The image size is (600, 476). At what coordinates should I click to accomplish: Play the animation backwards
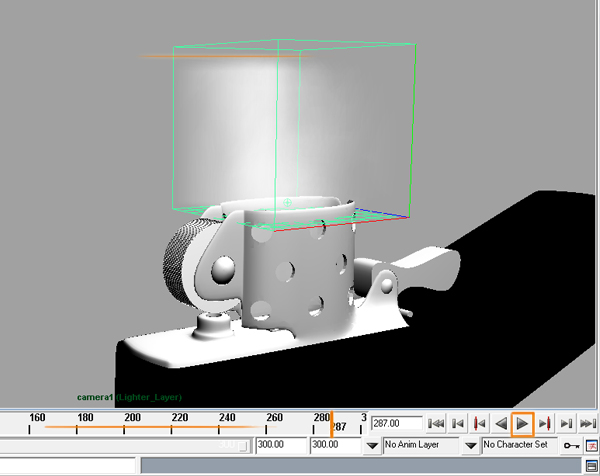[x=501, y=424]
